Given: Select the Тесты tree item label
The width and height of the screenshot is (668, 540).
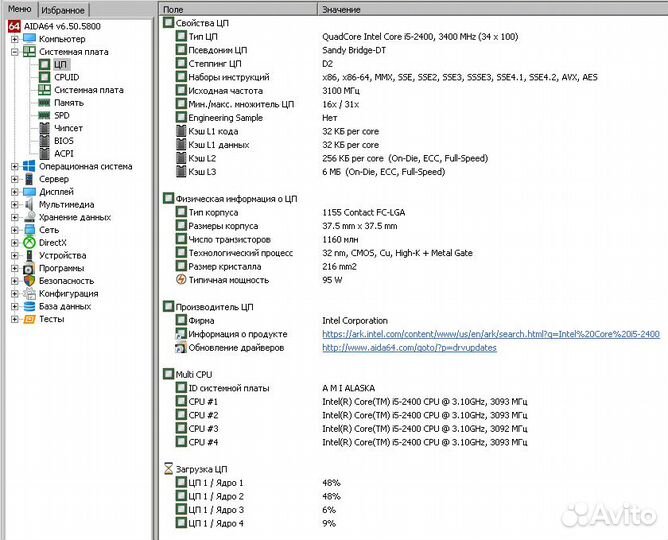Looking at the screenshot, I should pos(52,319).
